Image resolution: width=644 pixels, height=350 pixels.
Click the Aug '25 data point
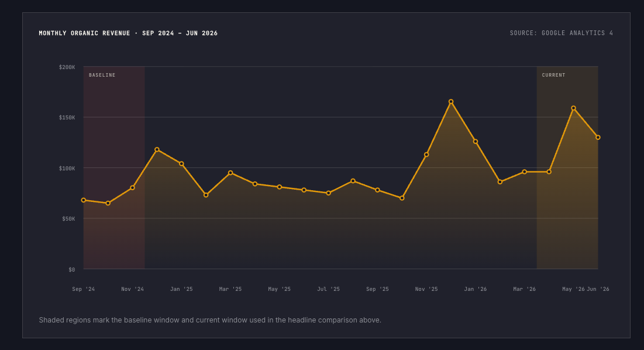(x=353, y=181)
